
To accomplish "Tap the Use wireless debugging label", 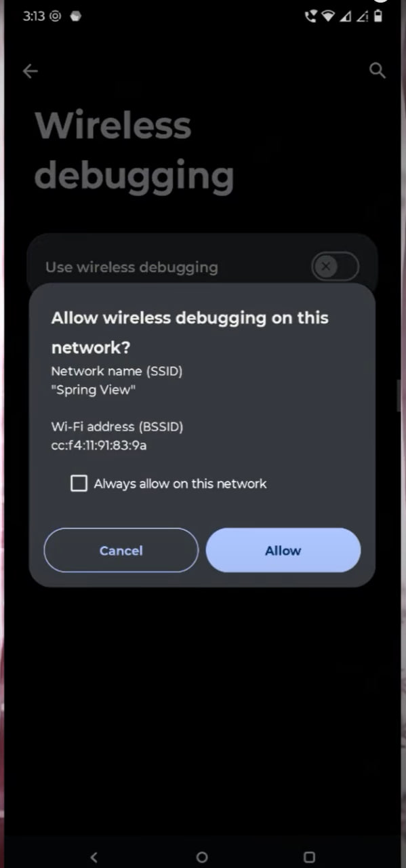I will pyautogui.click(x=131, y=267).
